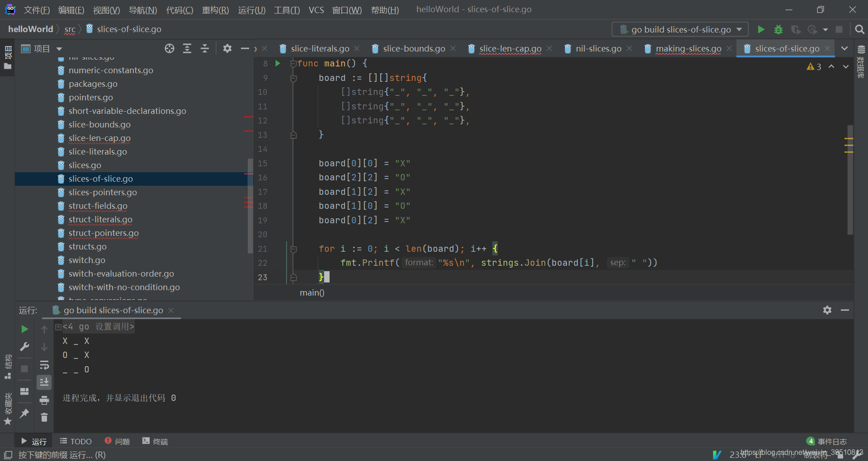The width and height of the screenshot is (868, 461).
Task: Clear console with trash icon
Action: [x=44, y=418]
